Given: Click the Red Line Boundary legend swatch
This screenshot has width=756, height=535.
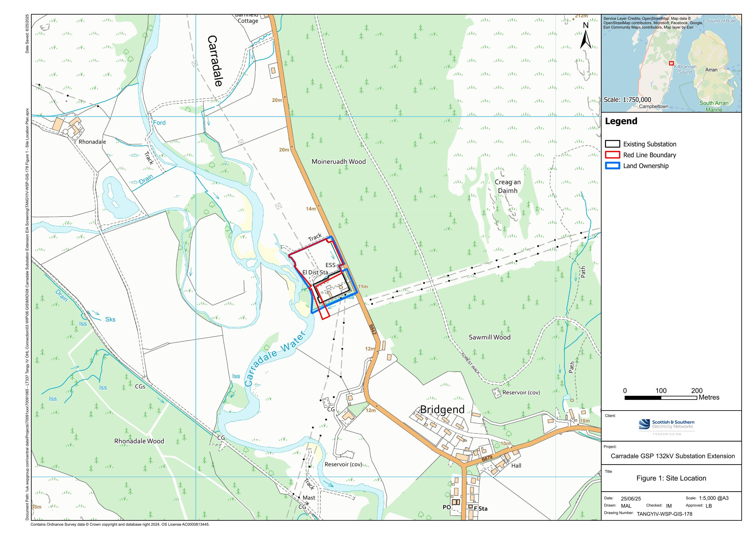Looking at the screenshot, I should coord(612,155).
